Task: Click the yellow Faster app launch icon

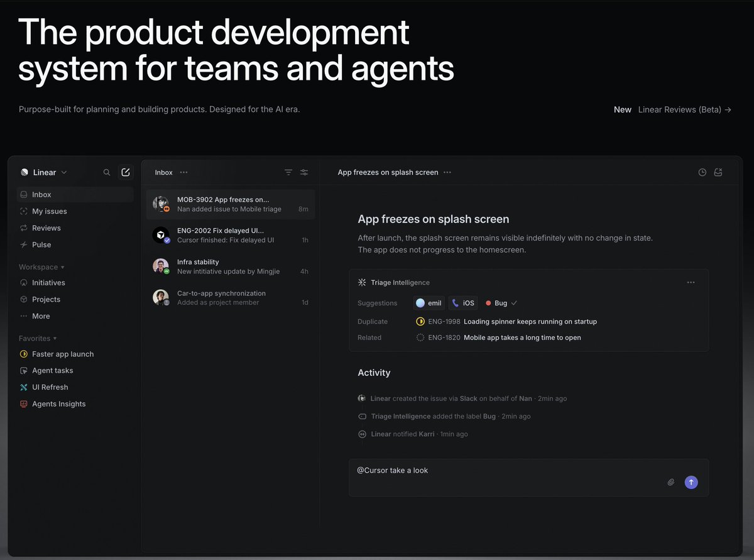Action: [x=24, y=354]
